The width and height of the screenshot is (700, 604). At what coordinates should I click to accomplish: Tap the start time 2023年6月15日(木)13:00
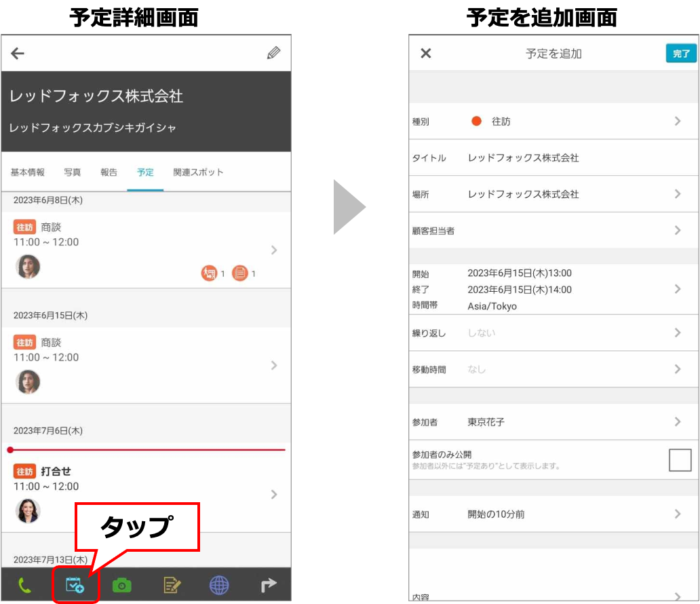[520, 273]
